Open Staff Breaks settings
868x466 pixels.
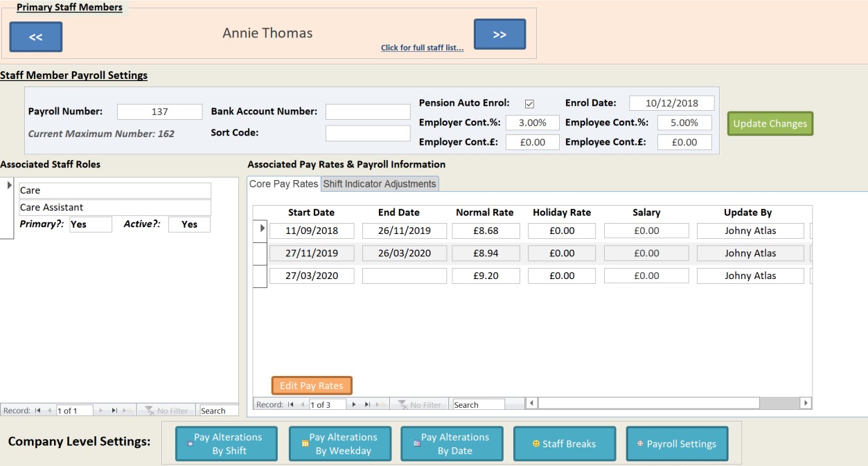(564, 444)
